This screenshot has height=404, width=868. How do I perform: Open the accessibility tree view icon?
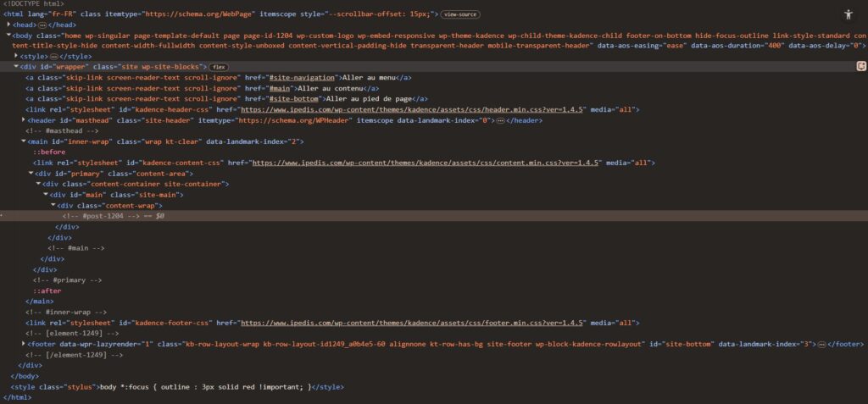click(x=849, y=14)
